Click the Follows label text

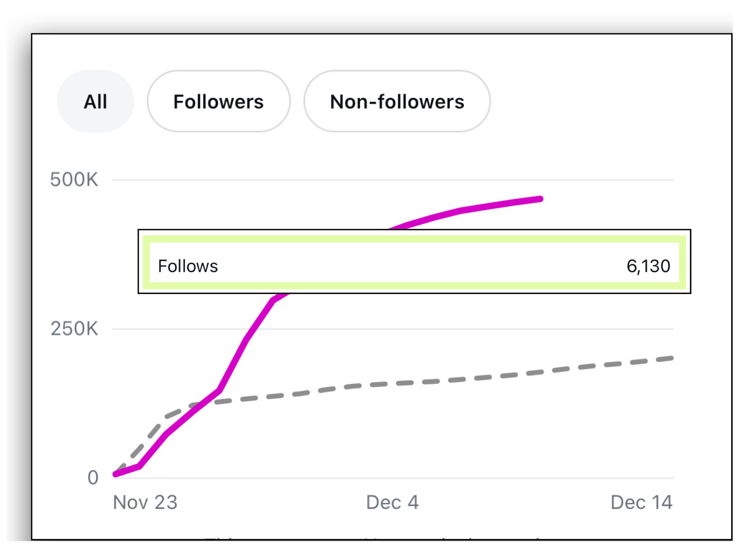coord(188,266)
